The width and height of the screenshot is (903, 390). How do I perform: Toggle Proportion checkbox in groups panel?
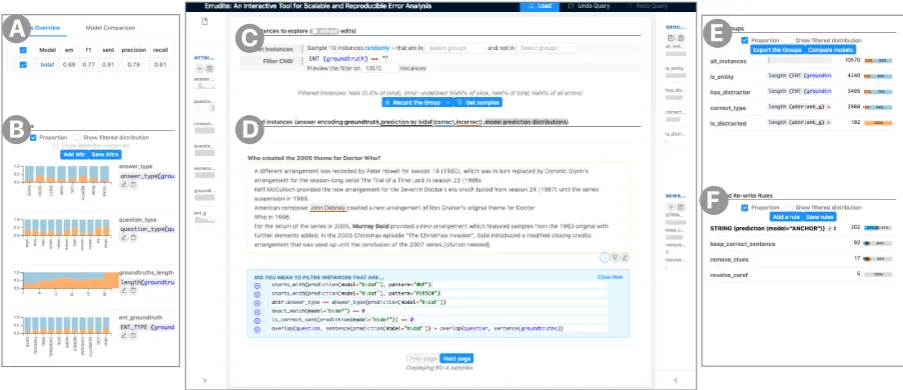point(745,40)
